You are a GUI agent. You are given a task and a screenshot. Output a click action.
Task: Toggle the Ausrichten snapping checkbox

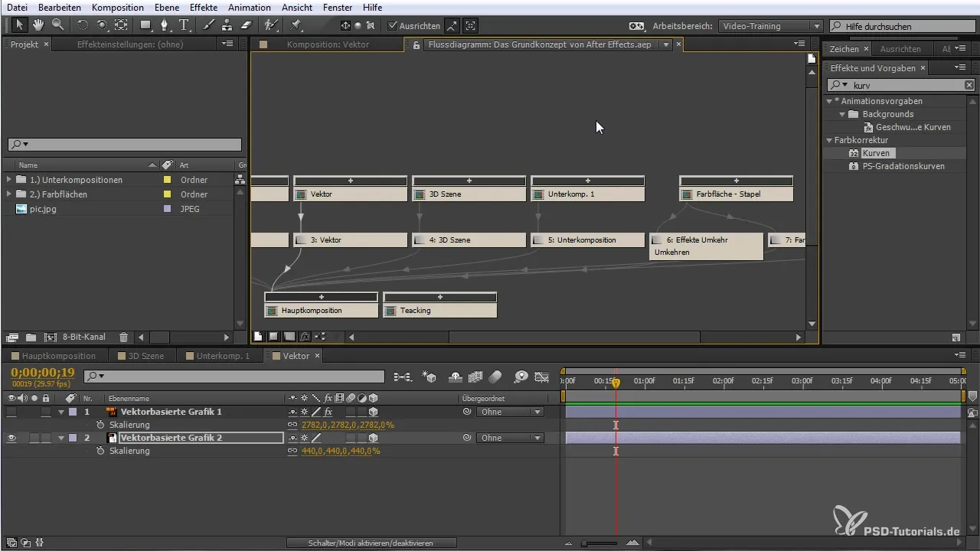point(393,25)
